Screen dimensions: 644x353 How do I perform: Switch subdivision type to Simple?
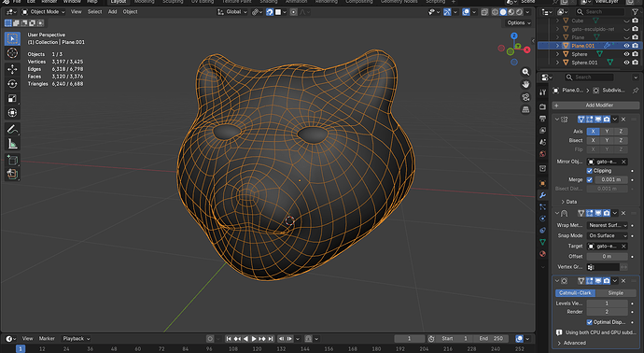point(615,293)
